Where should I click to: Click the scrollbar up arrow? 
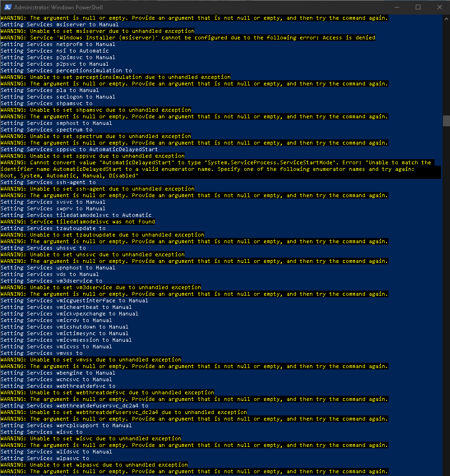[446, 17]
